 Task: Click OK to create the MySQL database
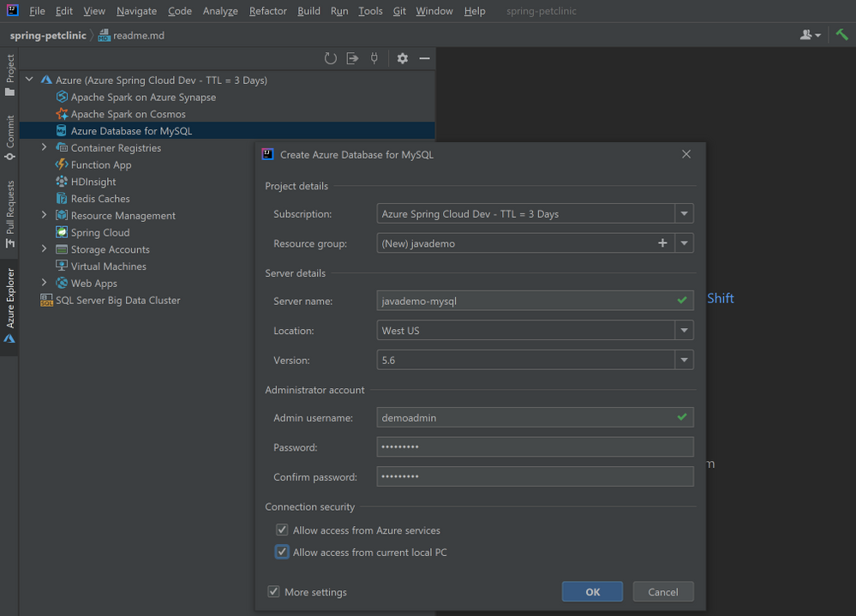(592, 592)
